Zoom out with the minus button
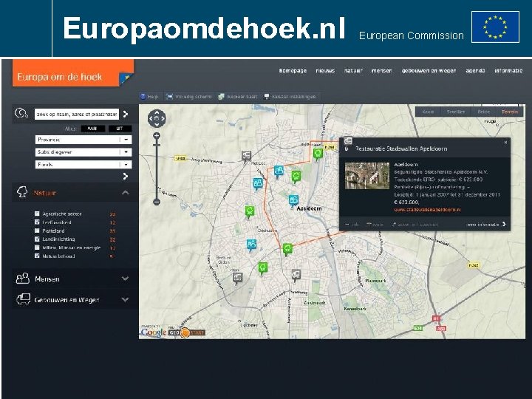 coord(157,202)
